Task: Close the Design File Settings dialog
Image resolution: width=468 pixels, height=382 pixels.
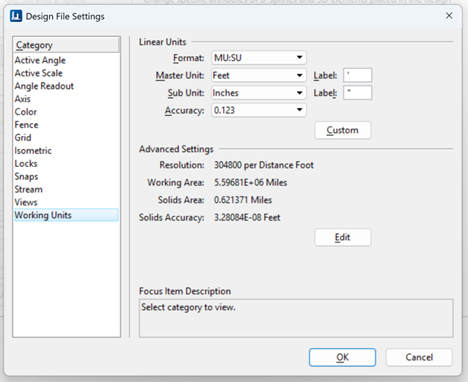Action: coord(449,16)
